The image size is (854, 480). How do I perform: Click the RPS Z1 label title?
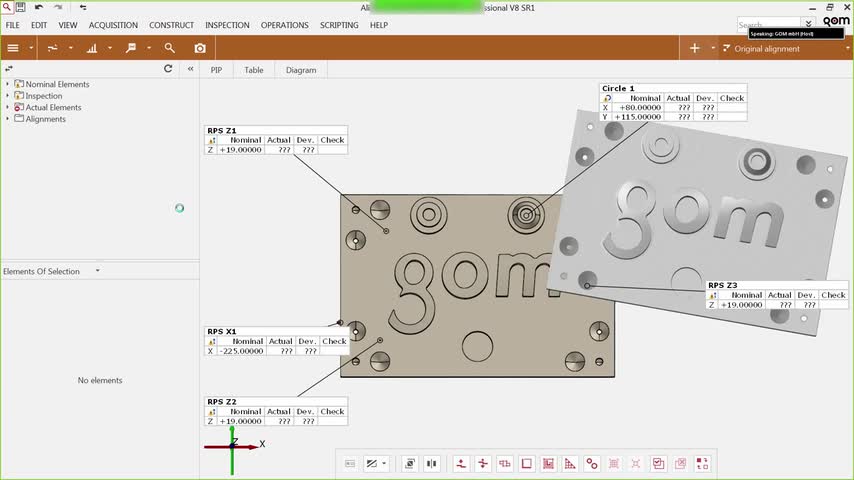(222, 130)
